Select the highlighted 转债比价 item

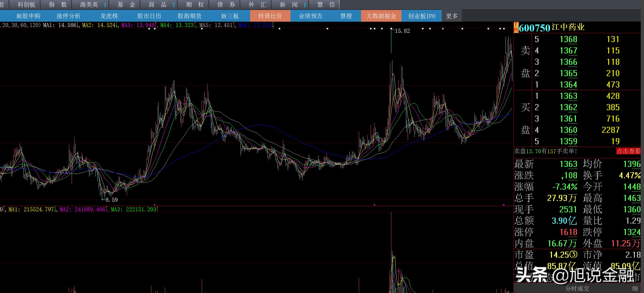pyautogui.click(x=270, y=16)
